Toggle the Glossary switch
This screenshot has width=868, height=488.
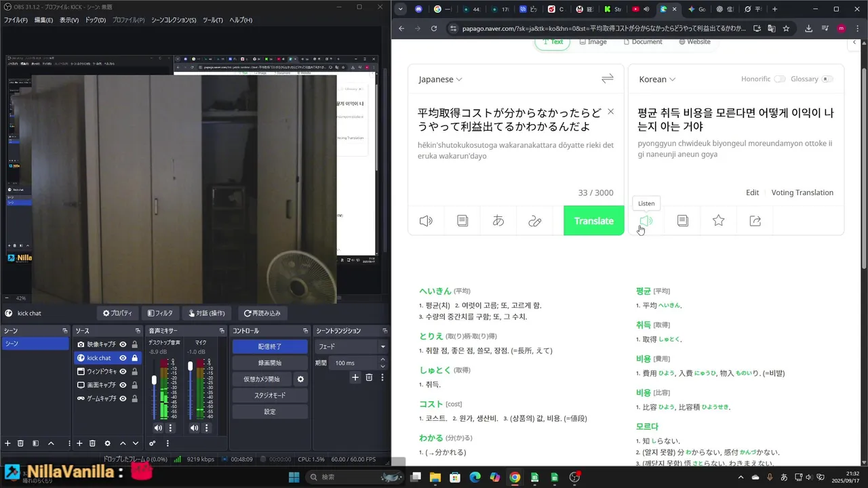coord(827,79)
